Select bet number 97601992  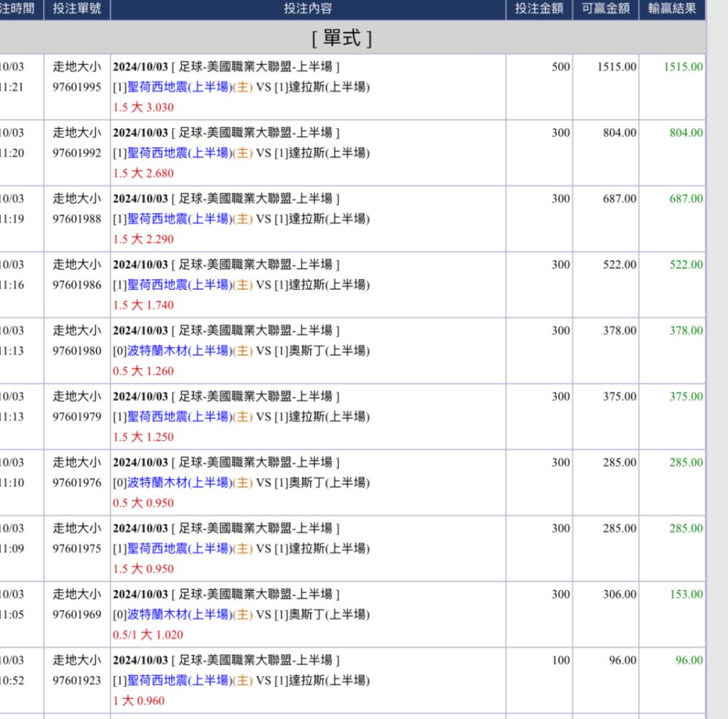76,152
